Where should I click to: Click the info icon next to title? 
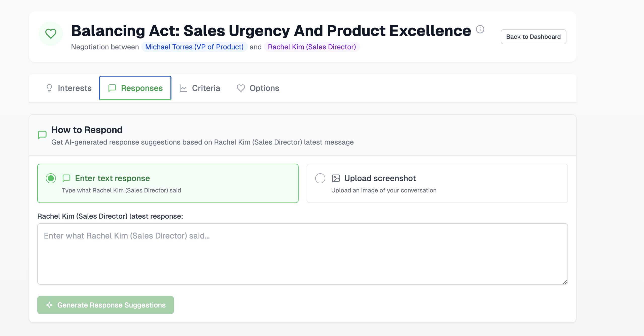click(480, 29)
